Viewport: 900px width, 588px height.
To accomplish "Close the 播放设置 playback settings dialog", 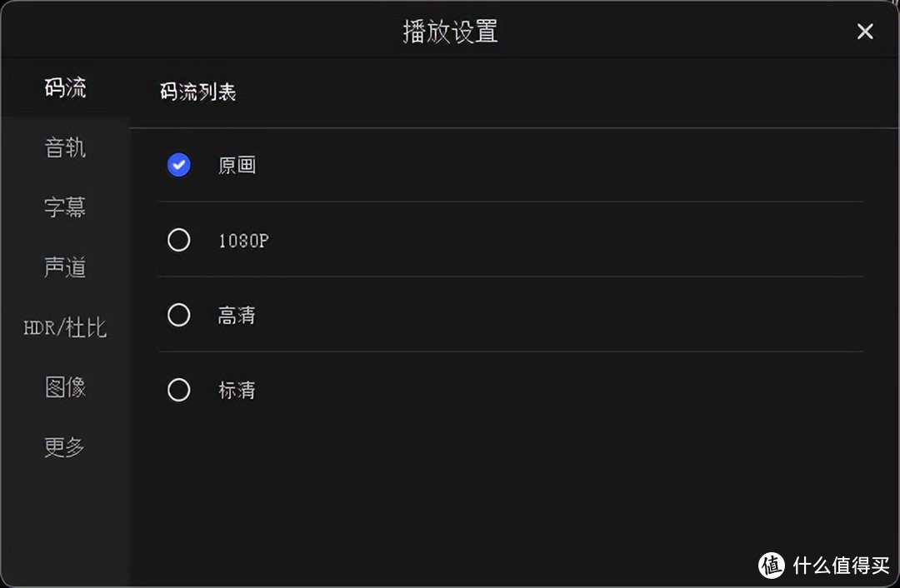I will [865, 31].
